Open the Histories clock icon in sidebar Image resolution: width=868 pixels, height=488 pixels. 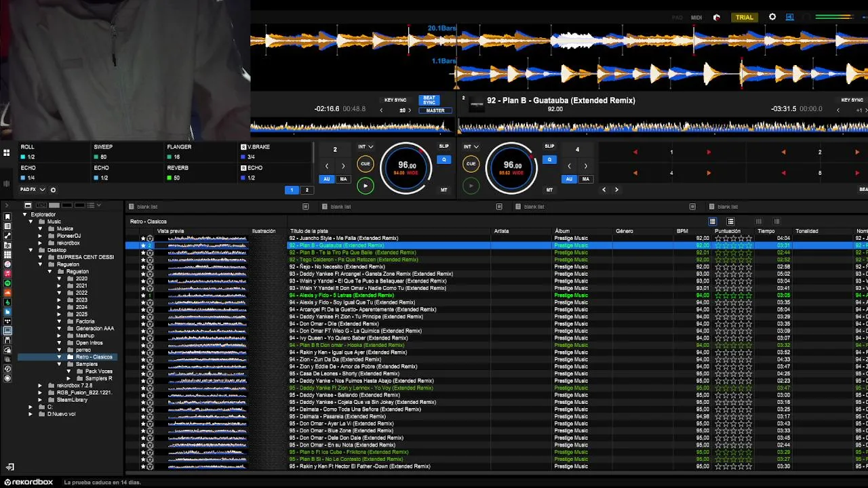(7, 369)
